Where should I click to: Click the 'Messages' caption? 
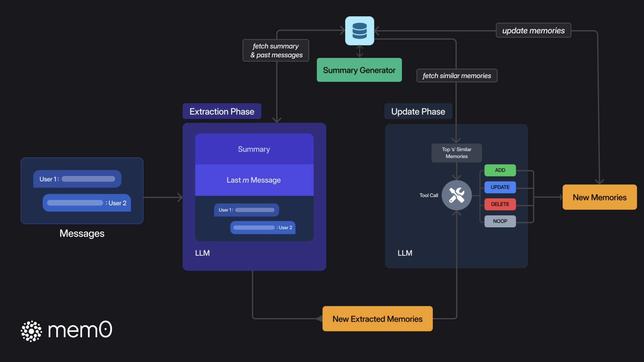(x=82, y=233)
